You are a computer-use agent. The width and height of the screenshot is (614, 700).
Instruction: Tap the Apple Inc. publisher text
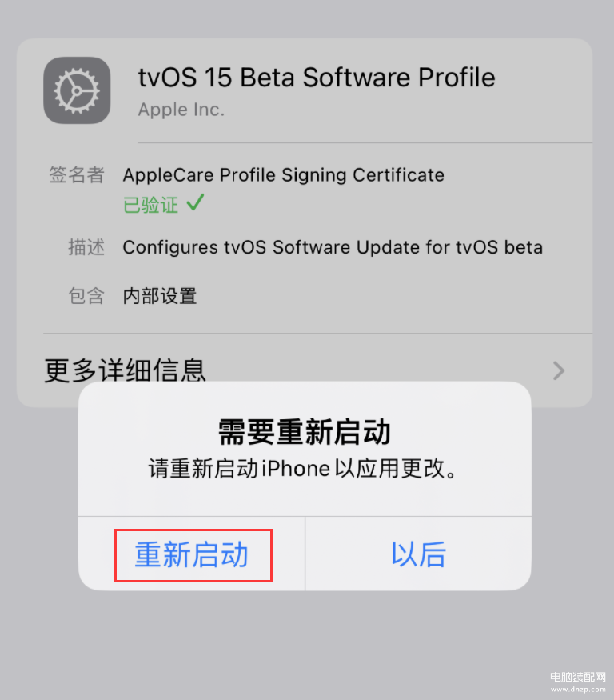[x=181, y=110]
